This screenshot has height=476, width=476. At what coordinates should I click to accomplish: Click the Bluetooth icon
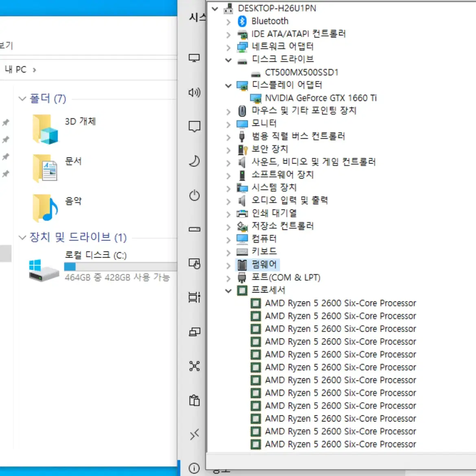(x=242, y=21)
